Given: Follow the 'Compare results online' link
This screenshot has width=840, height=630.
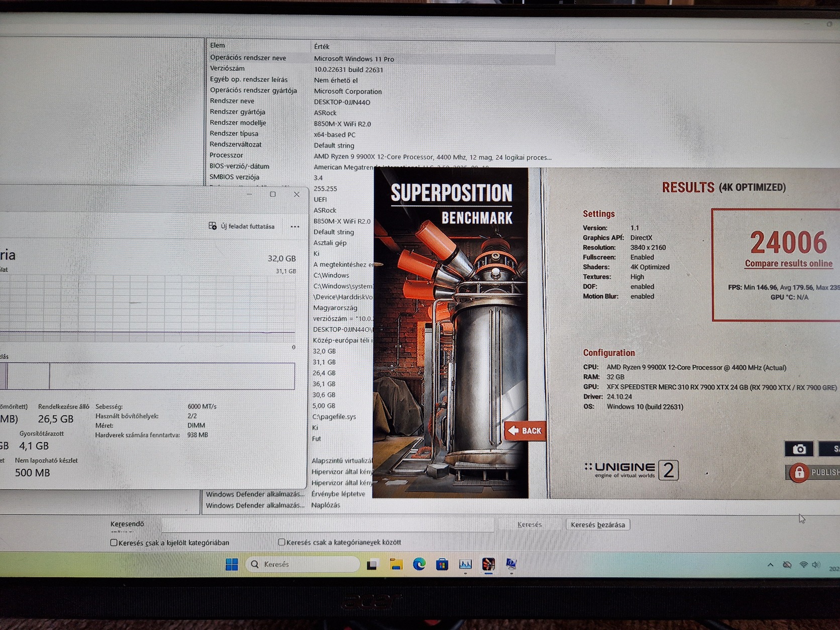Looking at the screenshot, I should click(x=788, y=264).
